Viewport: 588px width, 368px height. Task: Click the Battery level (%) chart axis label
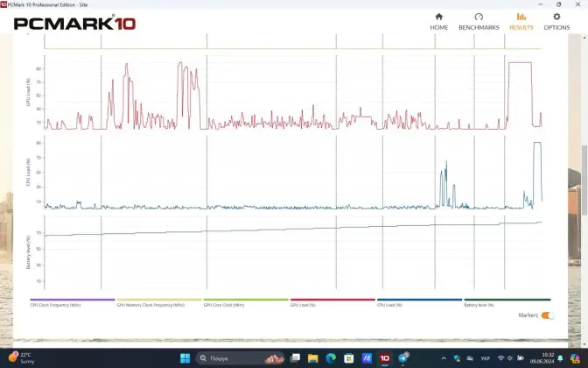tap(28, 252)
